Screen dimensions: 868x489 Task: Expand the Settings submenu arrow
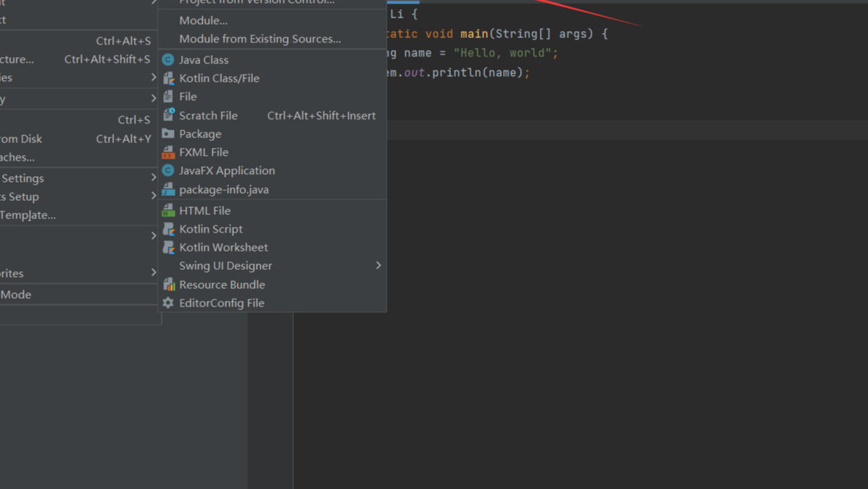coord(154,178)
